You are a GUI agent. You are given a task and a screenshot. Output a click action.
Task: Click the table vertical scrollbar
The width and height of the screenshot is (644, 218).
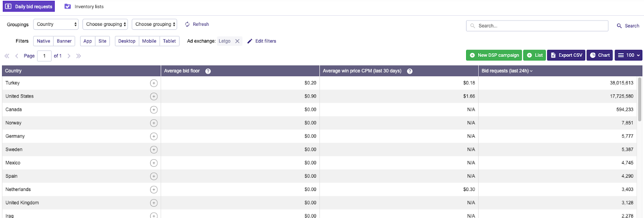coord(640,99)
